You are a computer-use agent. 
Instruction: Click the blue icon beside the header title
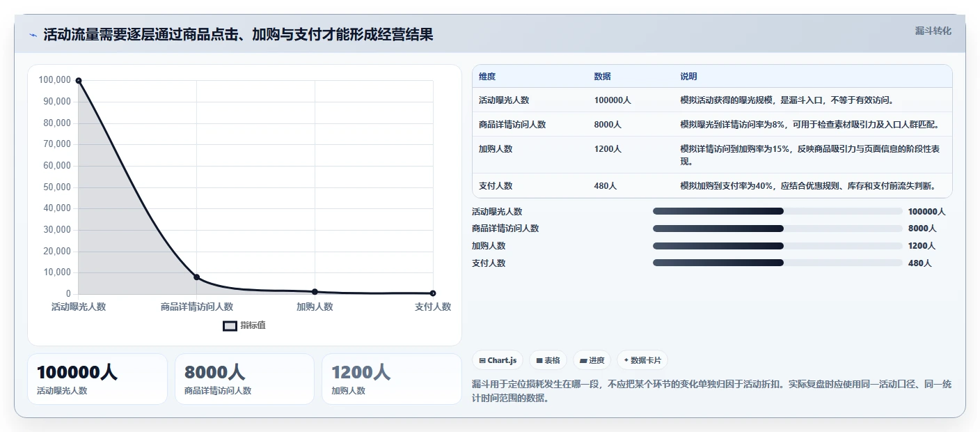point(33,35)
